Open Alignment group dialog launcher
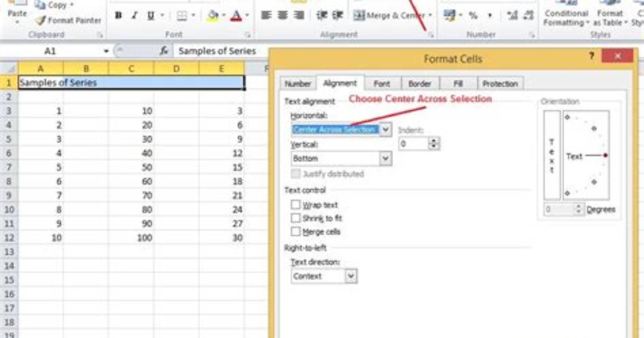The height and width of the screenshot is (338, 644). pos(430,36)
